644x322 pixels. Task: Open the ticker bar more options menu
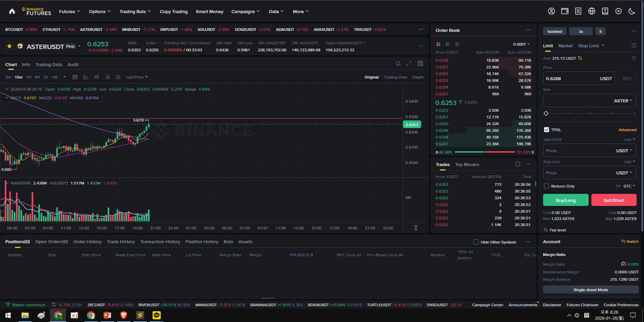(x=421, y=29)
